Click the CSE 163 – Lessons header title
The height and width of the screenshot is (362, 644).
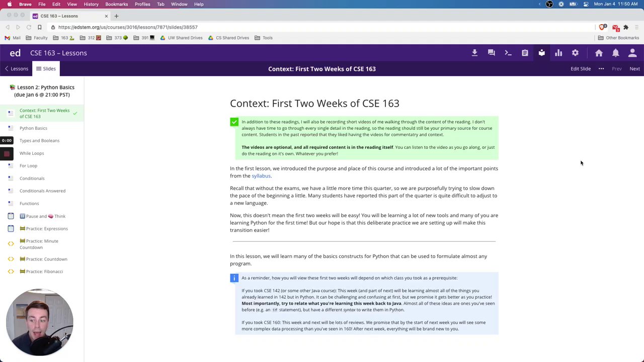pos(58,53)
